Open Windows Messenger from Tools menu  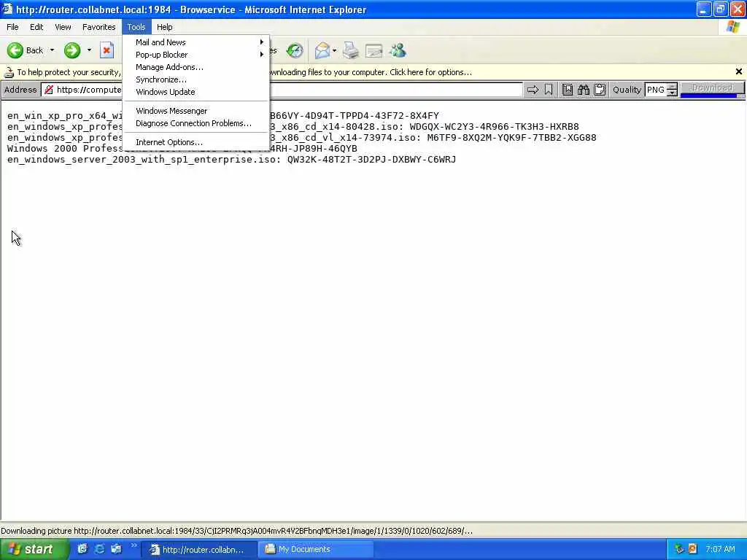pos(196,111)
